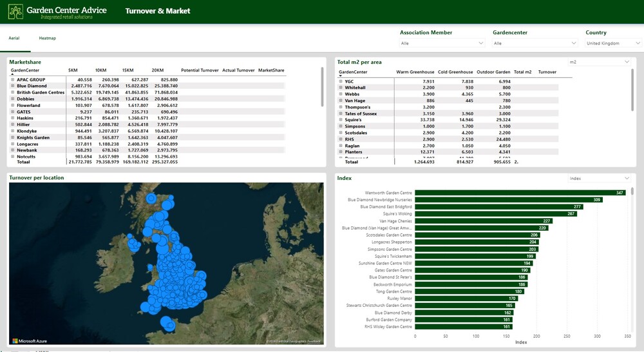This screenshot has width=644, height=352.
Task: Expand the Klondyke row plus icon
Action: point(13,131)
